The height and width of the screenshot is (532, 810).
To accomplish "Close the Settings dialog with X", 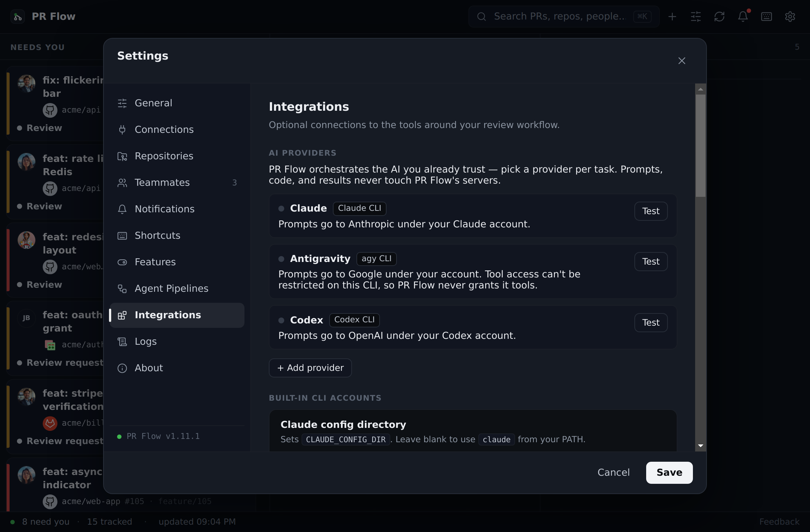I will [682, 61].
